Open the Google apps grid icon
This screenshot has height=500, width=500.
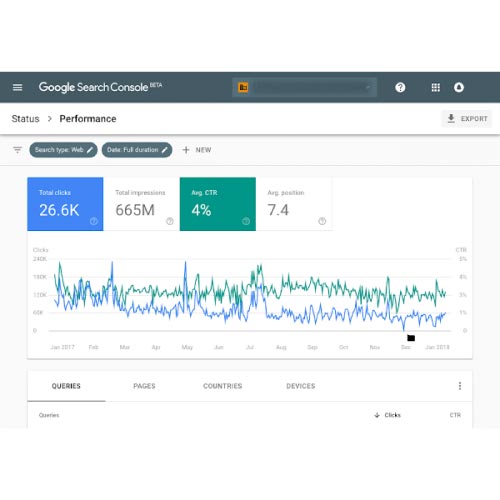tap(435, 87)
